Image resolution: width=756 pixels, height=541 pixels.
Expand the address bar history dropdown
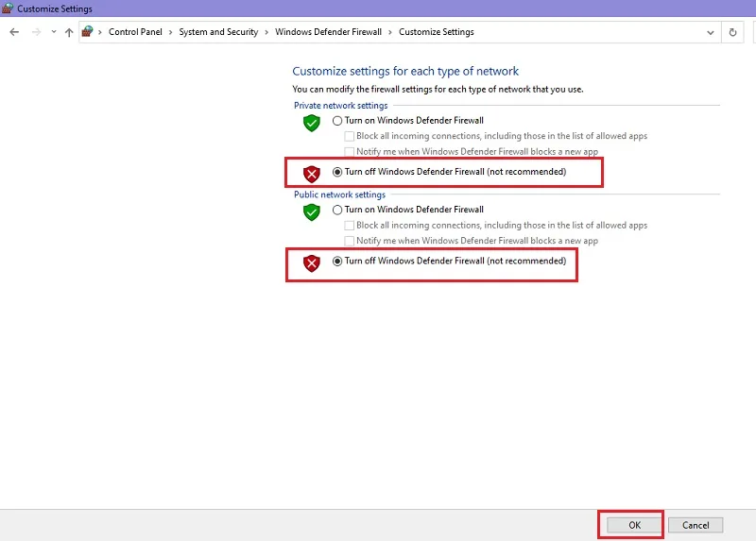(711, 33)
